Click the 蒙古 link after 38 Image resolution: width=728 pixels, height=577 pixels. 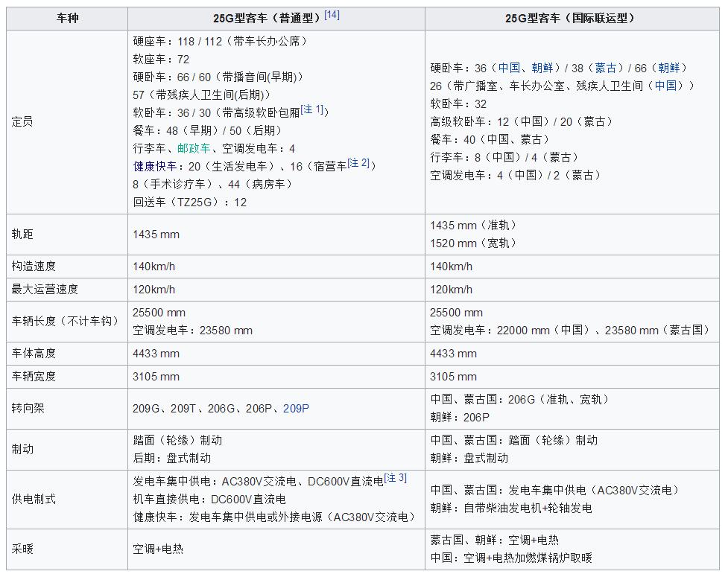(x=605, y=67)
